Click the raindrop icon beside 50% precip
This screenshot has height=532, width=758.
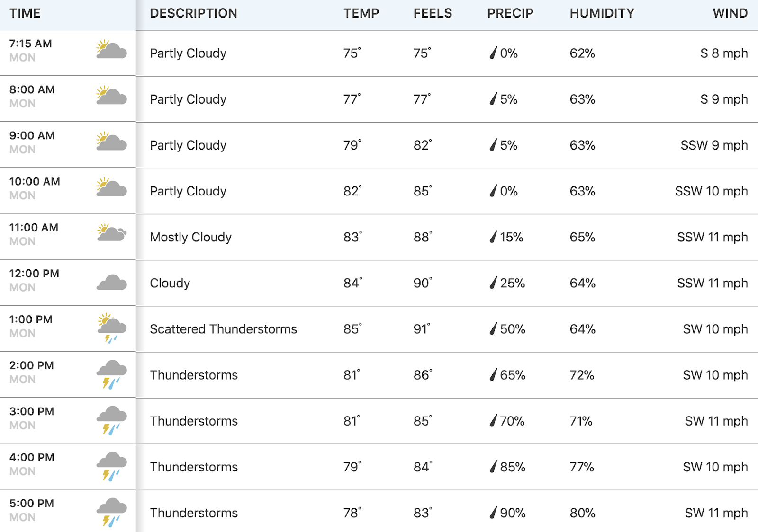[494, 328]
